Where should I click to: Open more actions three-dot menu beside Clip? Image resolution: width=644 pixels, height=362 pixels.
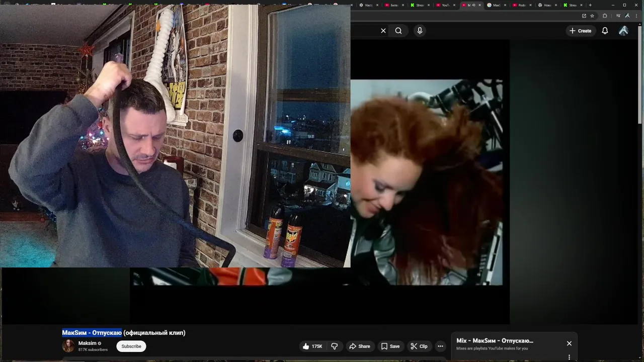[440, 346]
